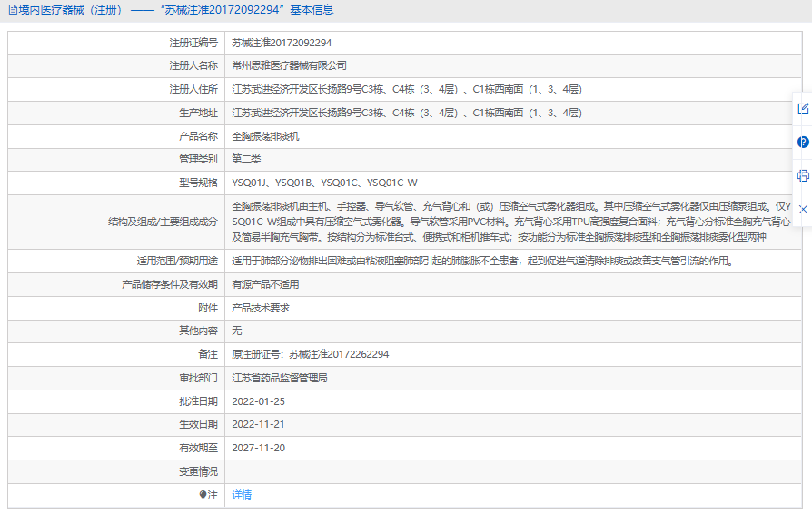Click the edit feedback icon in right sidebar
This screenshot has width=812, height=514.
[x=803, y=108]
